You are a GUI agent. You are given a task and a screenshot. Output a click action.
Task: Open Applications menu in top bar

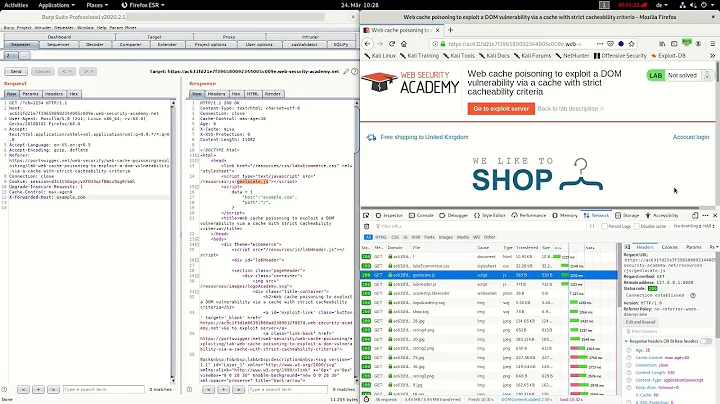[x=56, y=5]
